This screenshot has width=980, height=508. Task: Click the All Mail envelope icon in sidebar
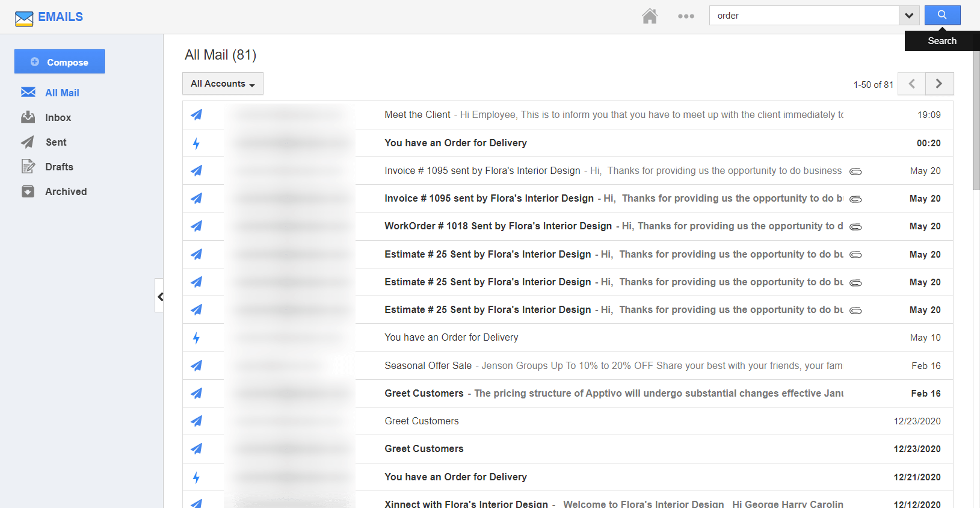(x=28, y=92)
